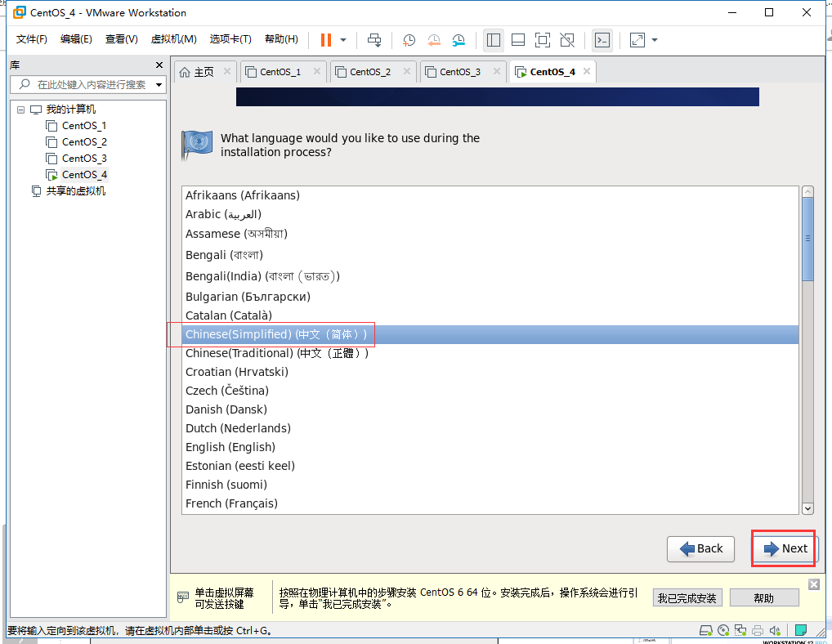The image size is (832, 644).
Task: Click the language list scroll down arrow
Action: [807, 508]
